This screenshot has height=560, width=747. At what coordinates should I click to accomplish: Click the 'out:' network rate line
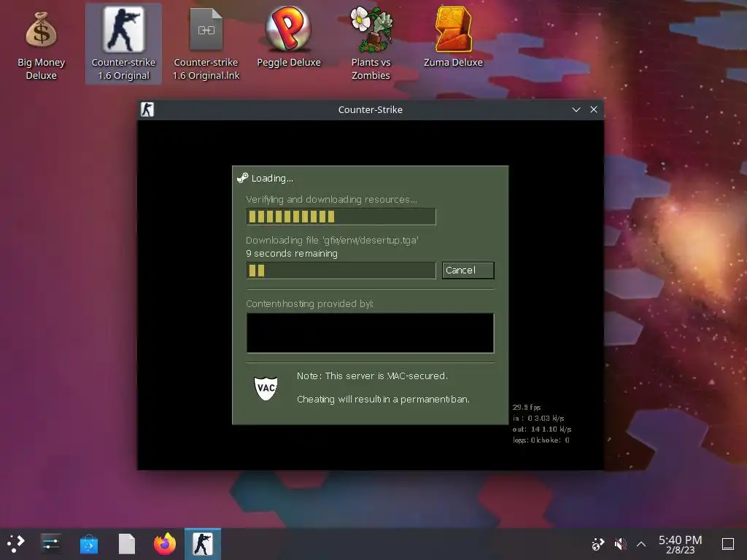pos(542,429)
